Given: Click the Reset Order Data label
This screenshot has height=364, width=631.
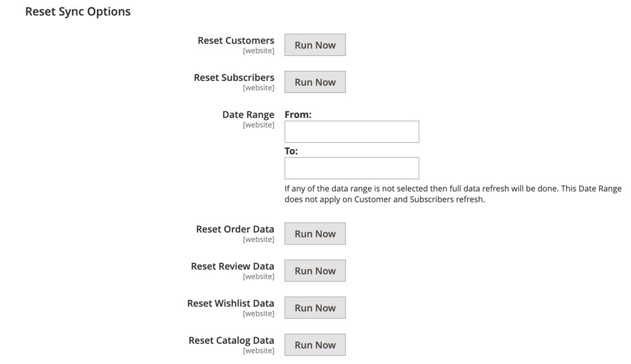Looking at the screenshot, I should (x=235, y=229).
